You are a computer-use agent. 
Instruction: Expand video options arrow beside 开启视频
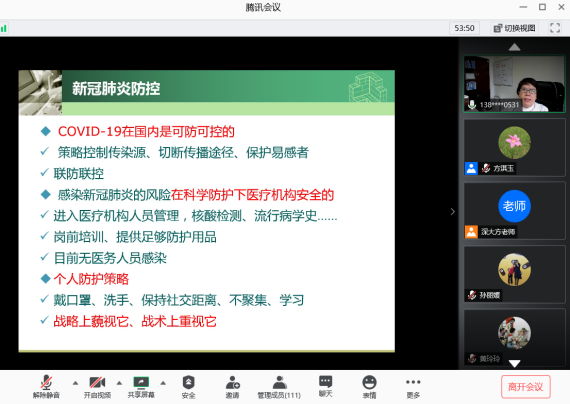[119, 383]
